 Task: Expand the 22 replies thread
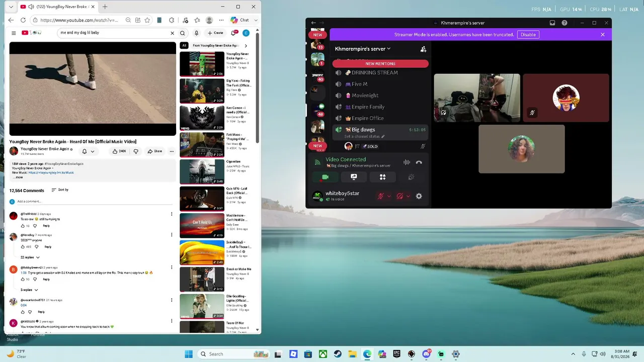tap(30, 257)
